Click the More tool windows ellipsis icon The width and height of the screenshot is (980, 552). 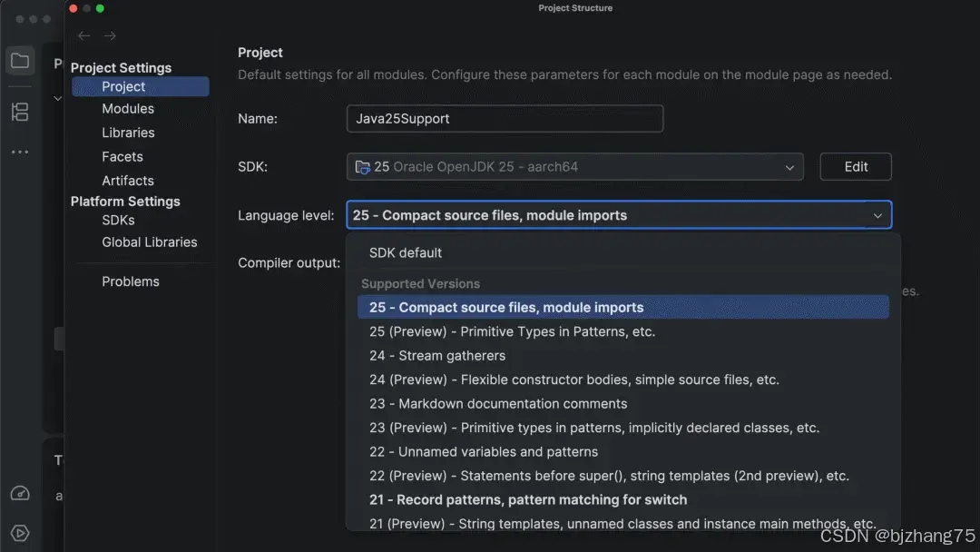point(20,153)
